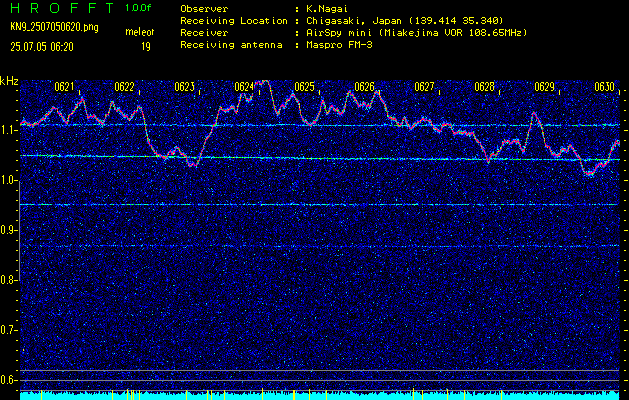629x400 pixels.
Task: Click the 0.9 kHz axis label
Action: [x=8, y=230]
